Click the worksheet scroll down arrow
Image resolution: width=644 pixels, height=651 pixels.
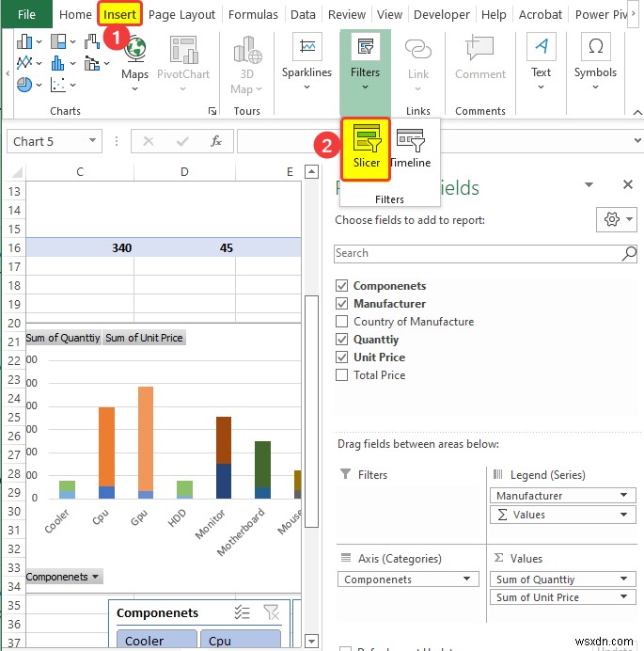click(311, 640)
